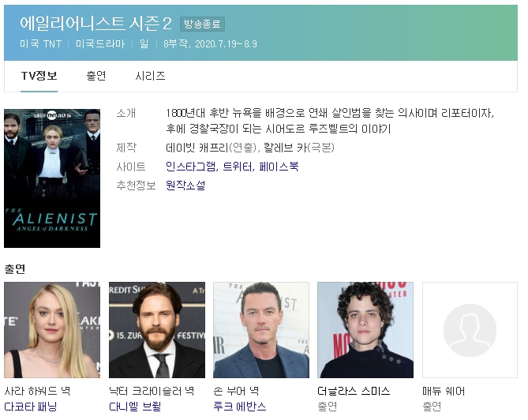Image resolution: width=528 pixels, height=420 pixels.
Task: Open the 원작소설 recommendation link
Action: (185, 186)
